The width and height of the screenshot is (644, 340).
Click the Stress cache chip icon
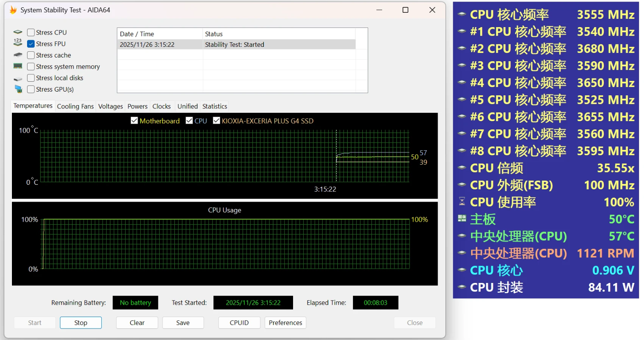tap(18, 55)
